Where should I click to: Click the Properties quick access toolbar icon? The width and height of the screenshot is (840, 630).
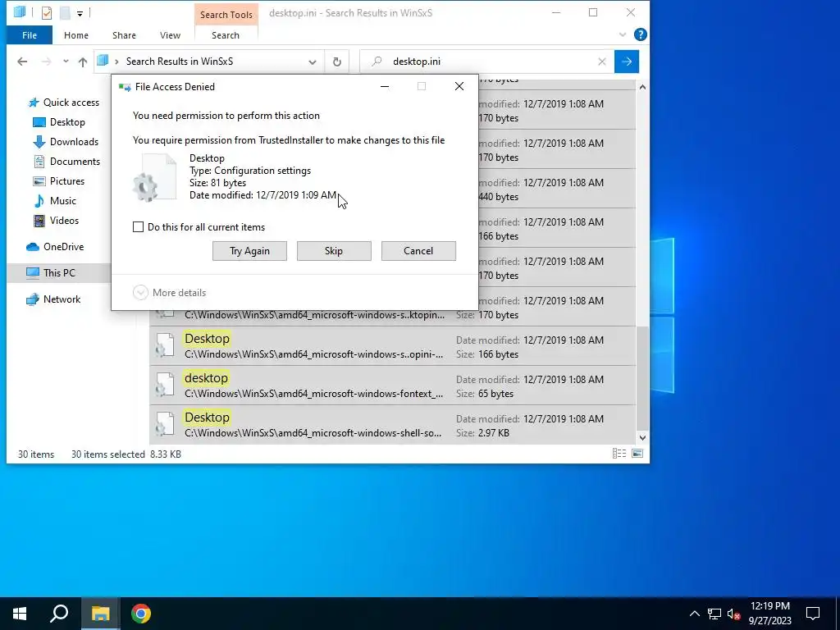point(47,12)
